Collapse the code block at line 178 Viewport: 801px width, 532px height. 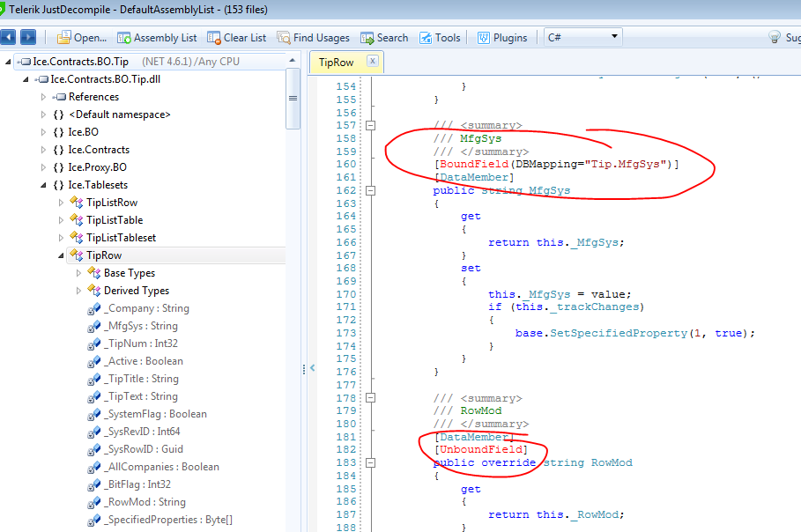371,398
